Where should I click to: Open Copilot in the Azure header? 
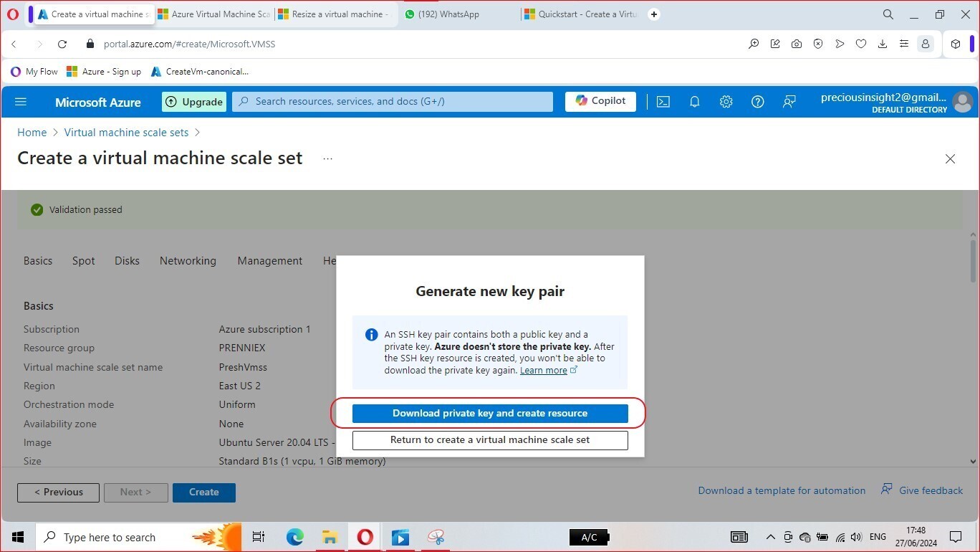pos(600,102)
